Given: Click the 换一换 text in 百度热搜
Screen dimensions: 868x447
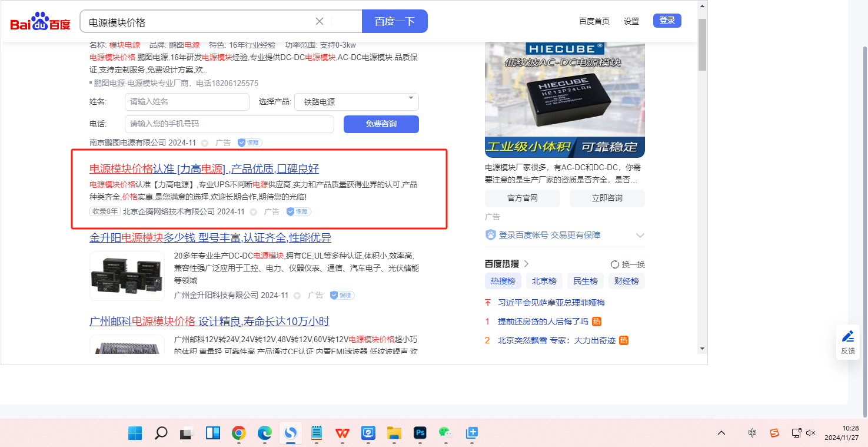Looking at the screenshot, I should (634, 264).
